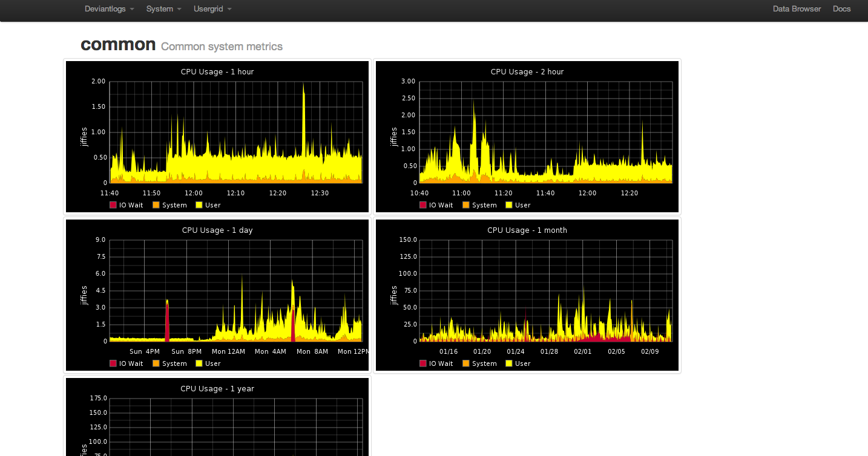Click '11:40' label on 1 hour graph
Image resolution: width=868 pixels, height=456 pixels.
109,194
